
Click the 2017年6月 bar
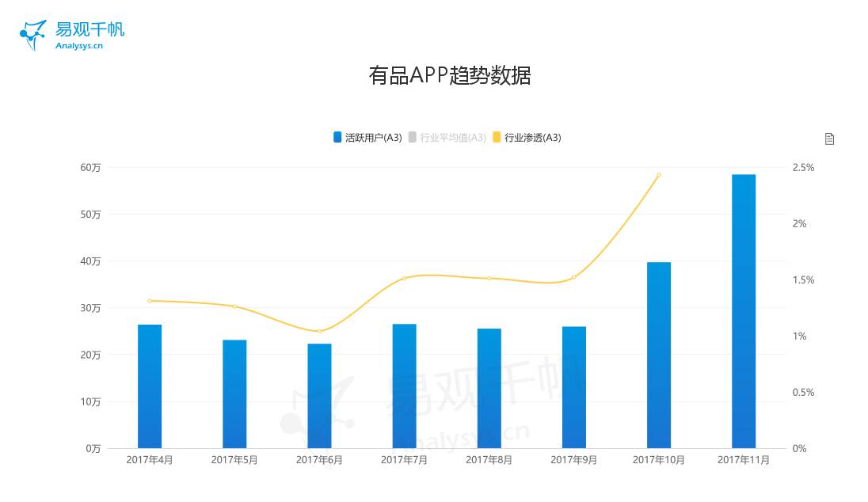click(319, 396)
